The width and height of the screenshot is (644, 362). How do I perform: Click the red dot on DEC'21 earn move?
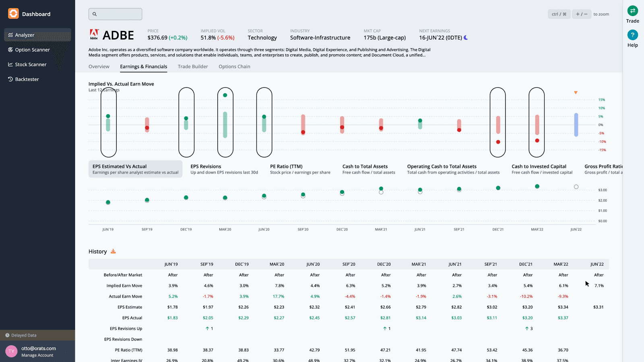tap(498, 142)
